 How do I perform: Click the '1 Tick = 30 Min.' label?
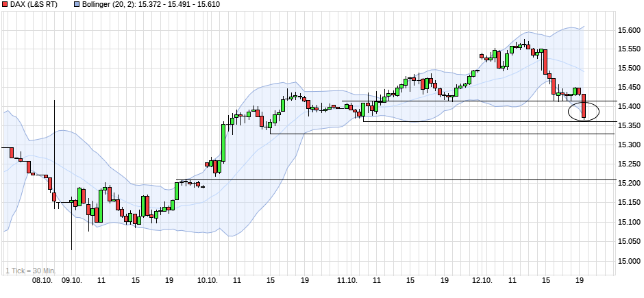(x=31, y=271)
